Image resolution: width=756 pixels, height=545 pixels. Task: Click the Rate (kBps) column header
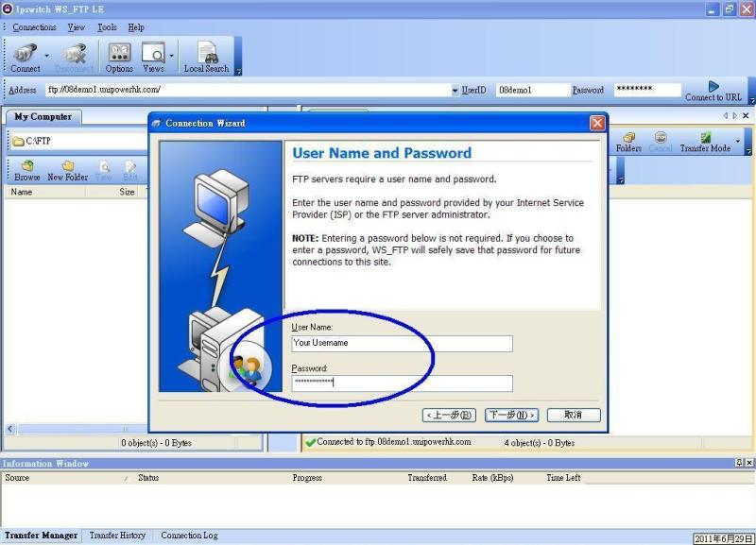(492, 478)
